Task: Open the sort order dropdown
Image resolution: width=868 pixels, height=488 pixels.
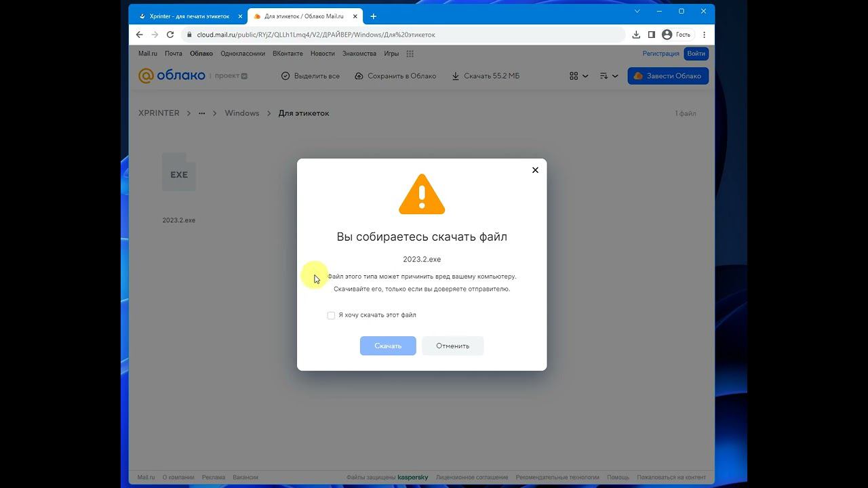Action: pos(609,76)
